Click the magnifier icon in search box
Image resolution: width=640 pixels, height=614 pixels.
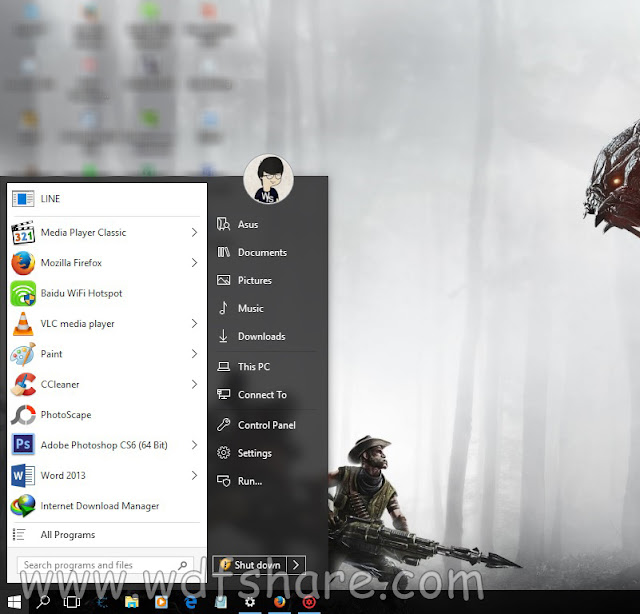pos(182,565)
